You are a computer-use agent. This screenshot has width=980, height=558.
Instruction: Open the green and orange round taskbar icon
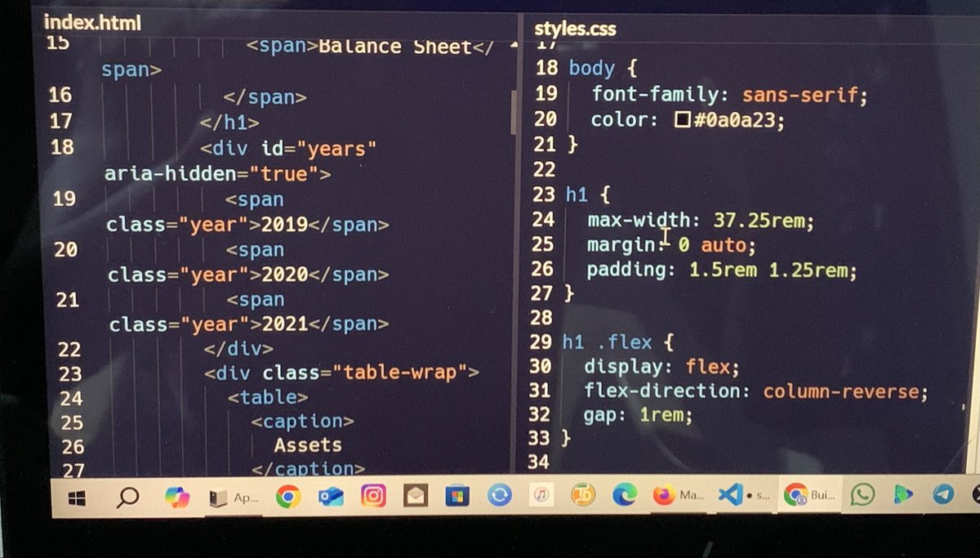tap(583, 495)
